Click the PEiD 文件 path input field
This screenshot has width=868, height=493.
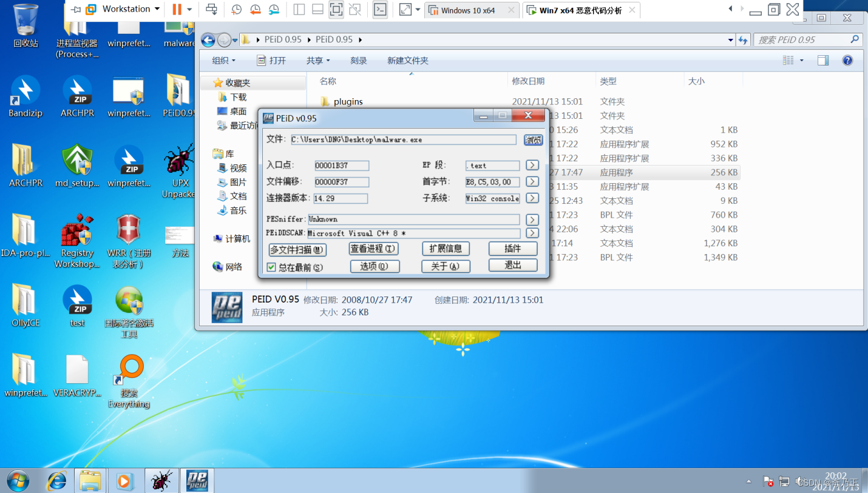(x=404, y=140)
